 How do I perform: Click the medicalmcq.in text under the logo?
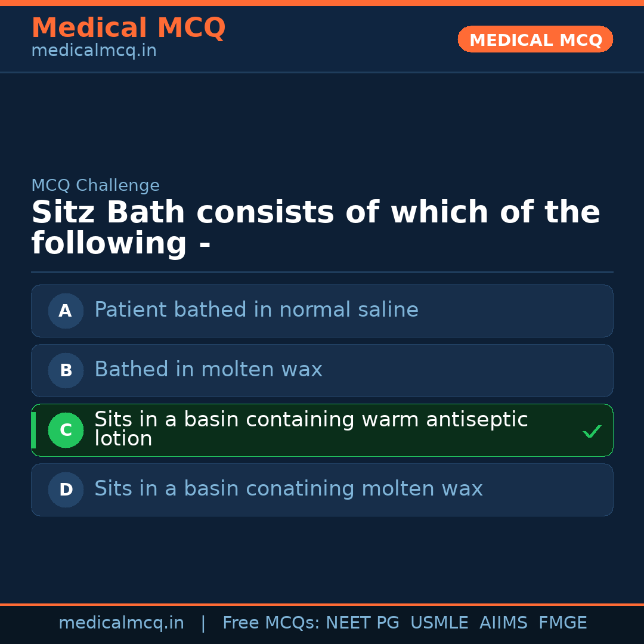(94, 50)
